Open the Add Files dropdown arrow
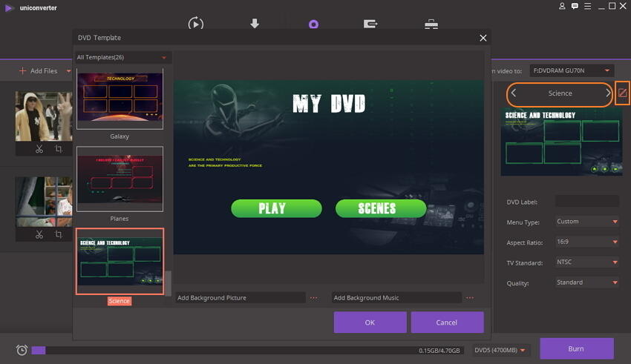This screenshot has width=631, height=364. [x=68, y=71]
